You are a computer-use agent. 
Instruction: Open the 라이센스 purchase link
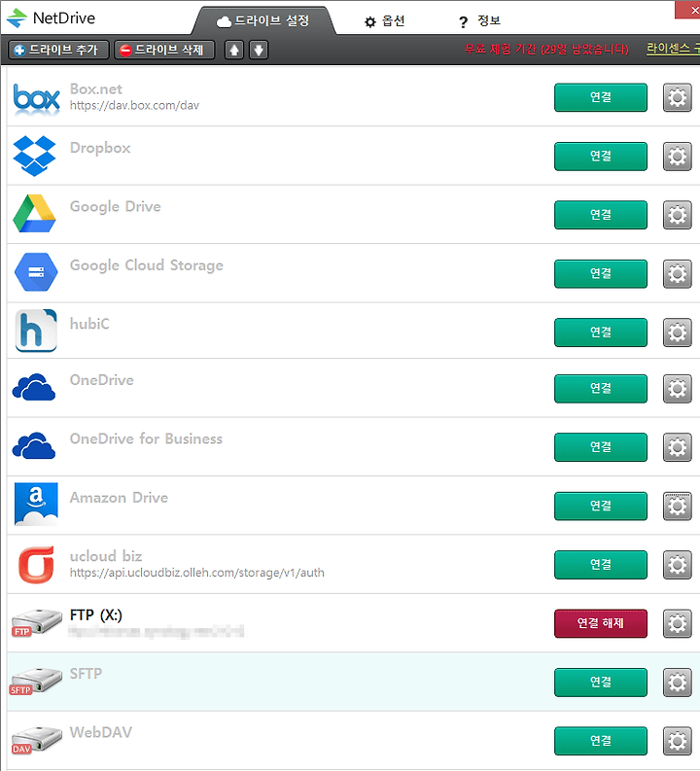point(673,49)
